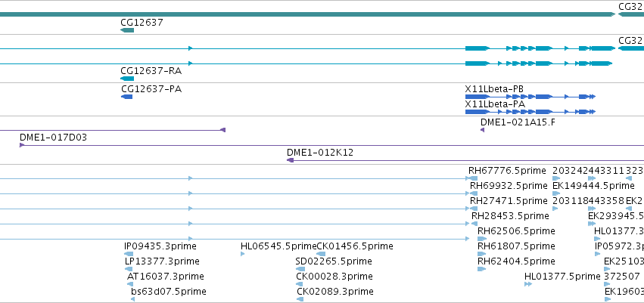
Task: Select the 203242443311 feature label
Action: pyautogui.click(x=589, y=171)
